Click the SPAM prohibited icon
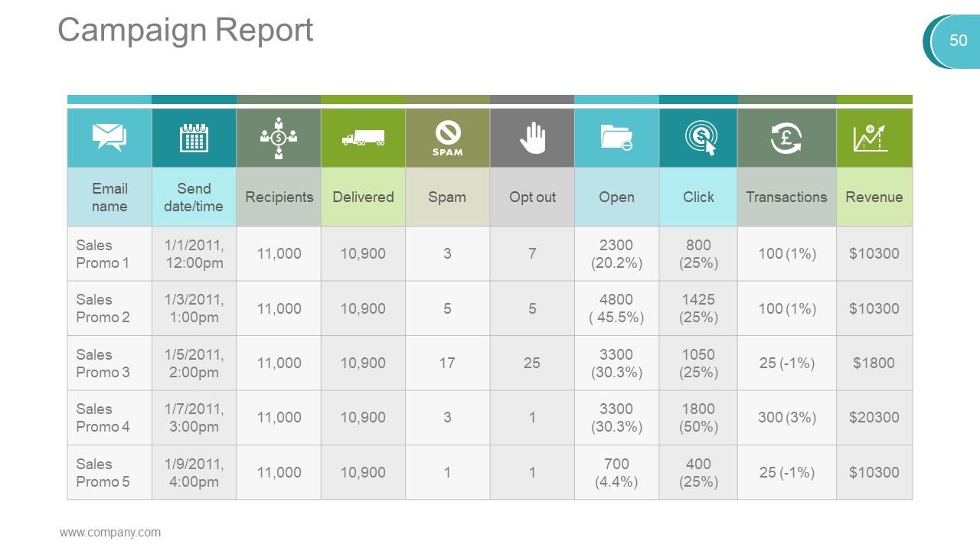Image resolution: width=980 pixels, height=551 pixels. pyautogui.click(x=447, y=138)
